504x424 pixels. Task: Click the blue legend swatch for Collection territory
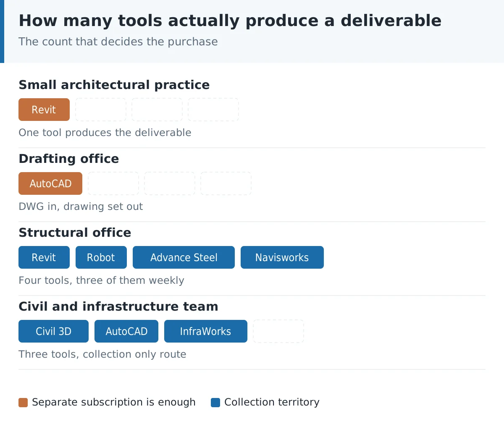click(x=215, y=403)
